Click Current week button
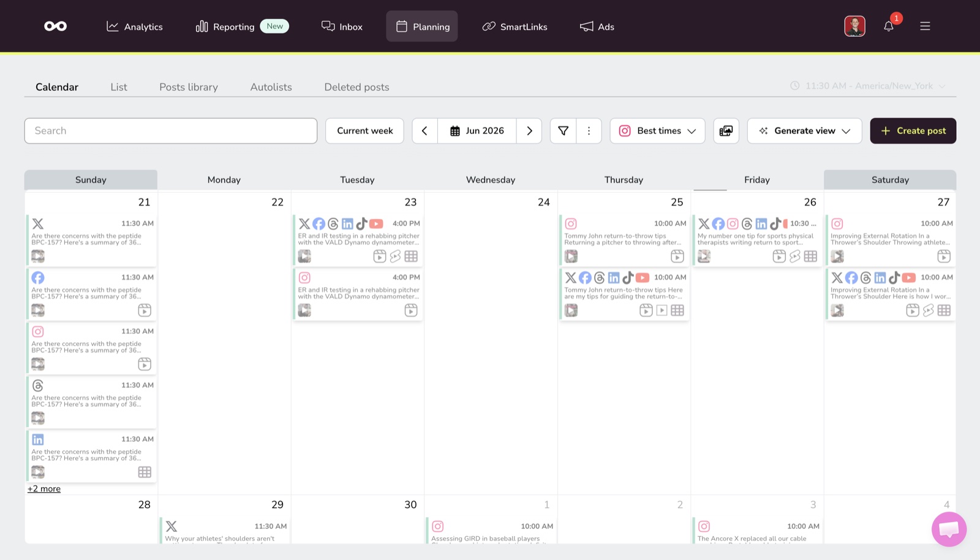Screen dimensions: 980x560 [365, 131]
